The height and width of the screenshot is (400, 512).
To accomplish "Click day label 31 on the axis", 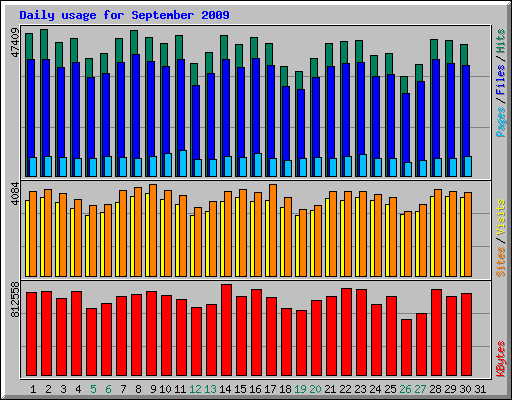I will point(480,389).
